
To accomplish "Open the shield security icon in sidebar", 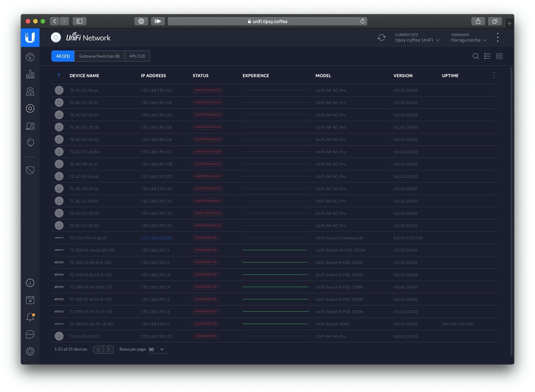I will click(30, 170).
